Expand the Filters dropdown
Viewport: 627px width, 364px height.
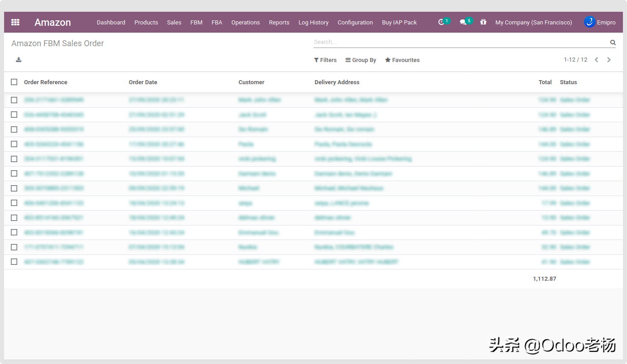pyautogui.click(x=325, y=60)
